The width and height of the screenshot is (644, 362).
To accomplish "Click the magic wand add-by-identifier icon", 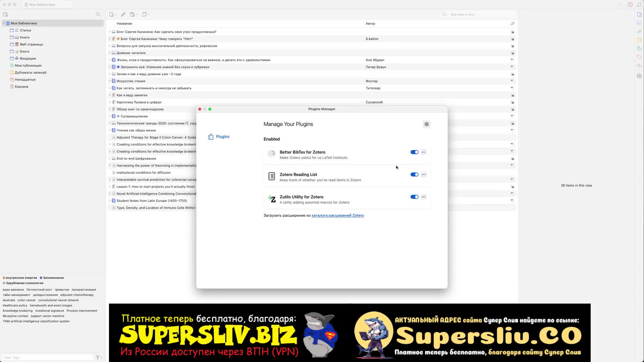I will [123, 14].
